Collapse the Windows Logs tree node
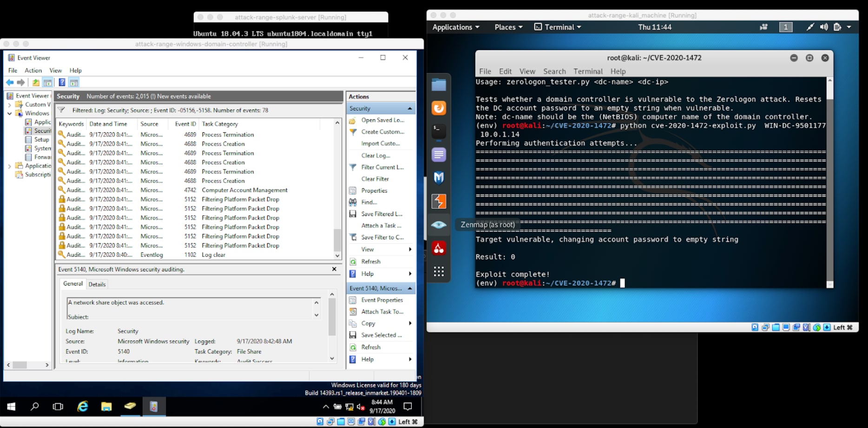868x428 pixels. point(9,113)
